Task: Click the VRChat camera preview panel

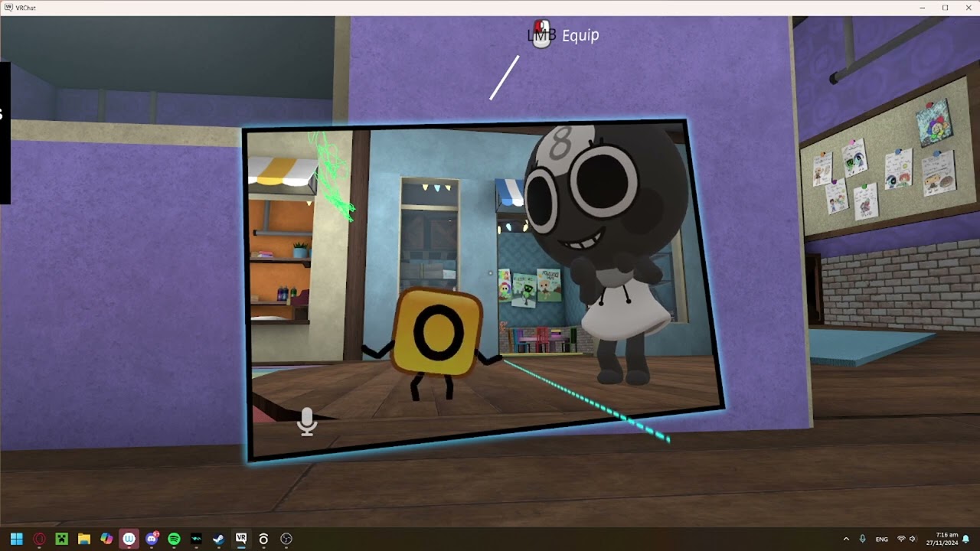Action: pos(484,289)
